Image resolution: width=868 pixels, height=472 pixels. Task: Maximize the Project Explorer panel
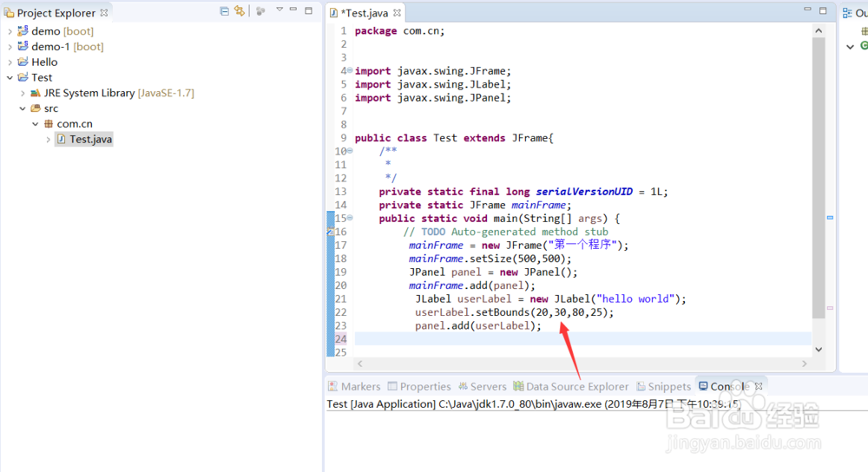308,10
